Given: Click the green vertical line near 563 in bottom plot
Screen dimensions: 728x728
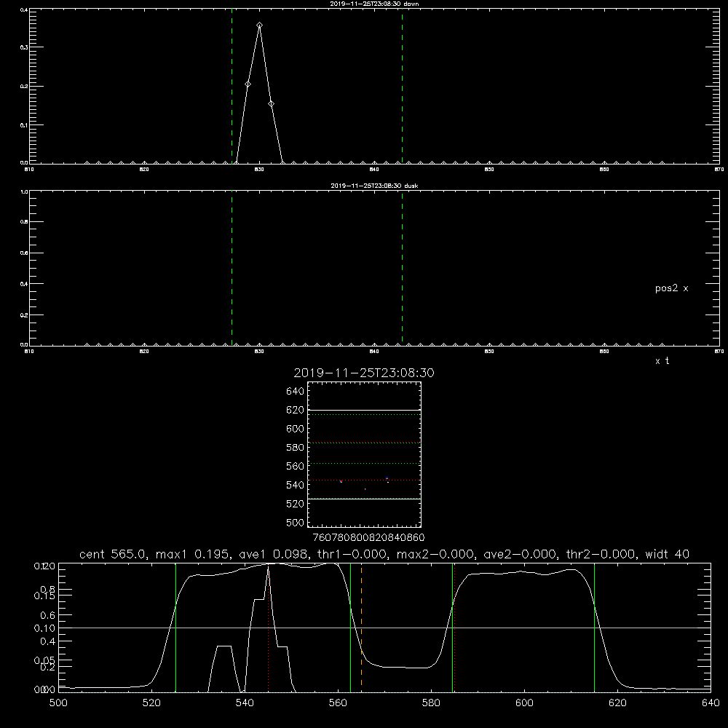Looking at the screenshot, I should (x=351, y=628).
